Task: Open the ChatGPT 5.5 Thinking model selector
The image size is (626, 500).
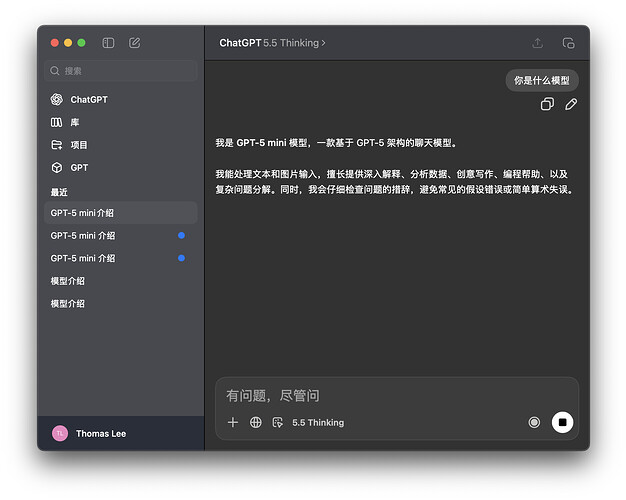Action: (x=272, y=43)
